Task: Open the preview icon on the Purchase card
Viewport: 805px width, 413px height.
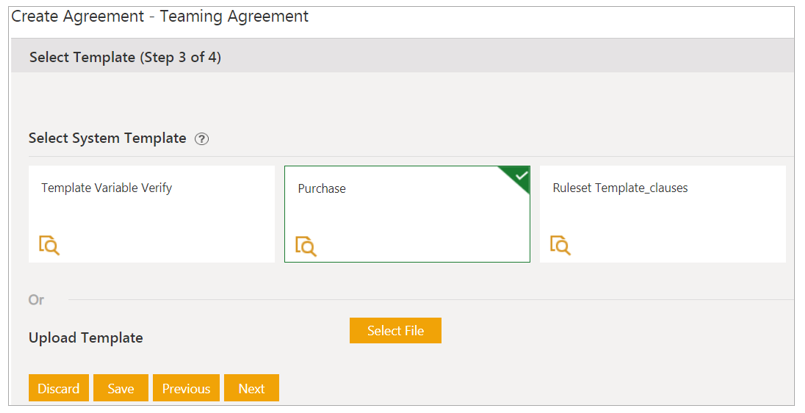Action: tap(305, 245)
